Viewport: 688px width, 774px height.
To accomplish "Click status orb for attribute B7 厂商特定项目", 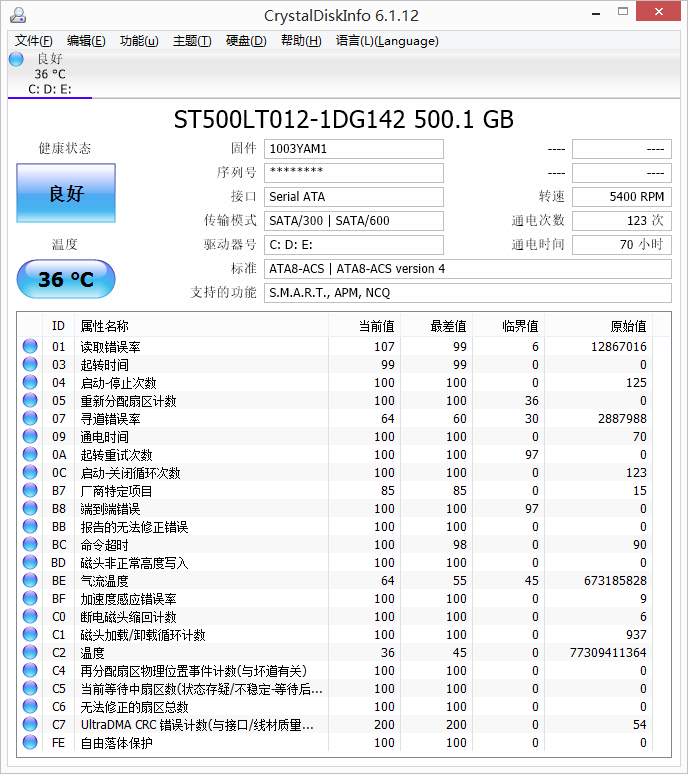I will point(30,490).
